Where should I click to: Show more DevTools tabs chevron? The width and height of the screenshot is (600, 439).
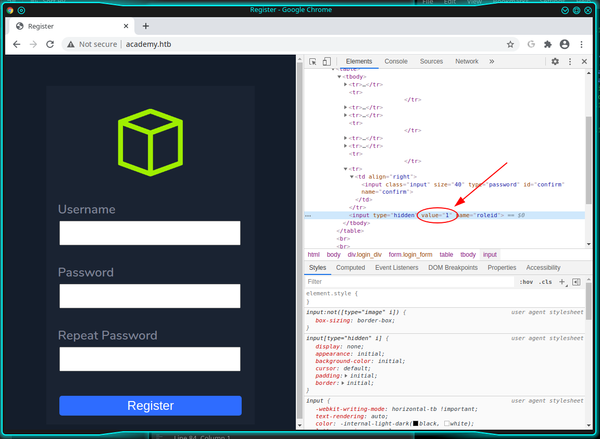[491, 61]
